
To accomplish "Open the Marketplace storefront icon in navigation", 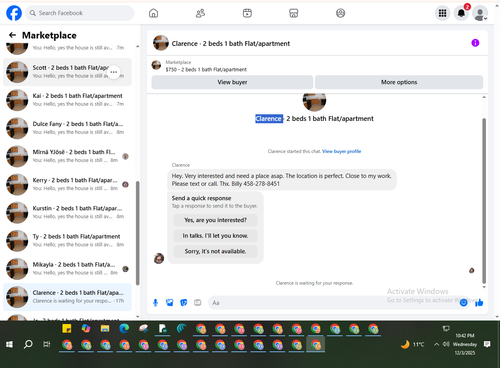I will (294, 13).
